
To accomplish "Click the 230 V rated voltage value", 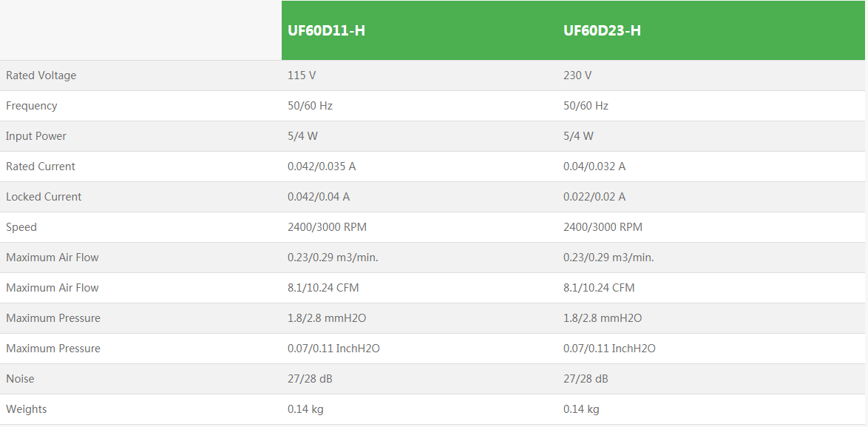I will coord(577,75).
